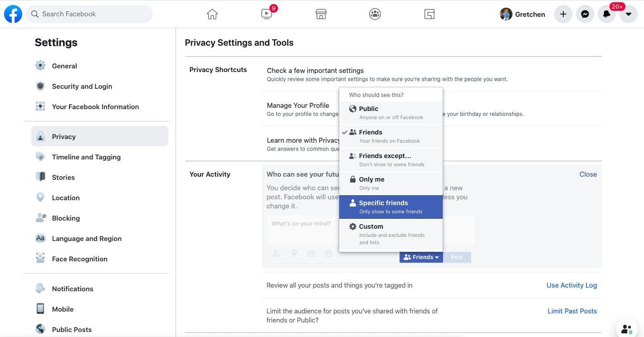Image resolution: width=644 pixels, height=337 pixels.
Task: Open the Messenger icon
Action: click(585, 14)
